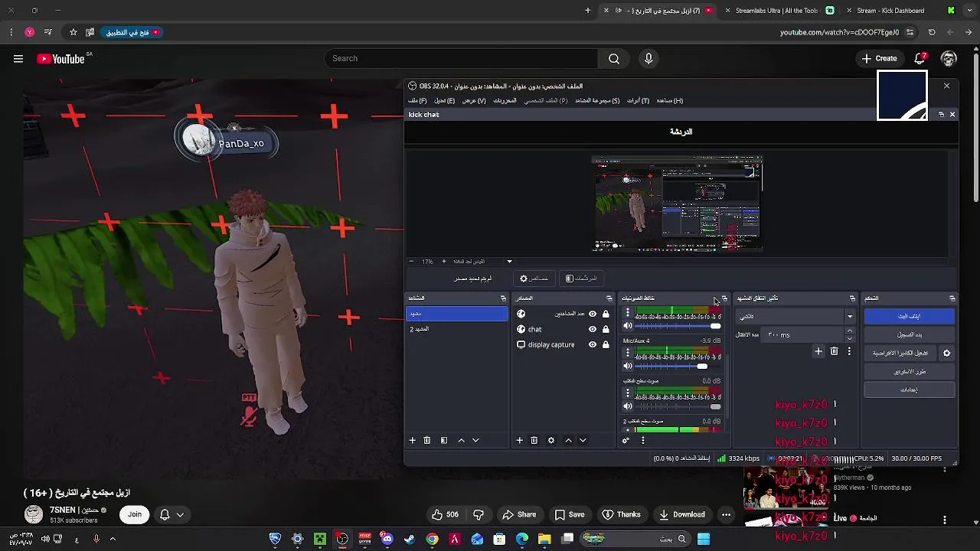Add a scene transition with plus

click(818, 351)
